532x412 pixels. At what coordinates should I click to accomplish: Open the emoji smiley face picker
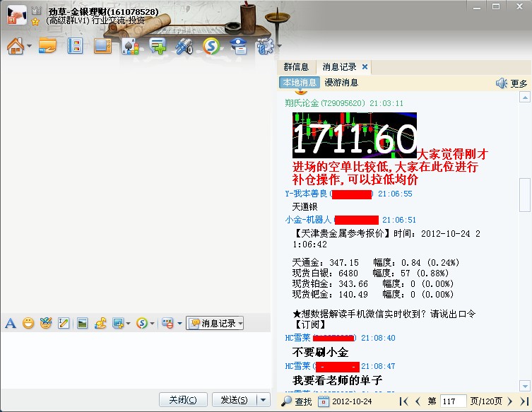28,323
